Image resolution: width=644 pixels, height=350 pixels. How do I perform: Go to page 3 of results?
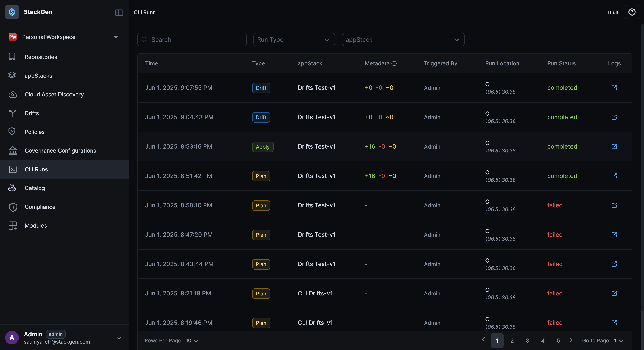(527, 340)
